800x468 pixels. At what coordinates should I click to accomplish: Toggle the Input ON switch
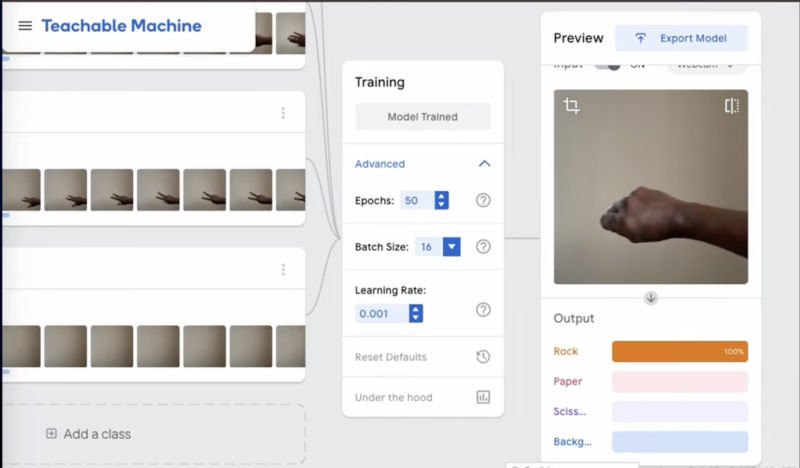[x=608, y=66]
